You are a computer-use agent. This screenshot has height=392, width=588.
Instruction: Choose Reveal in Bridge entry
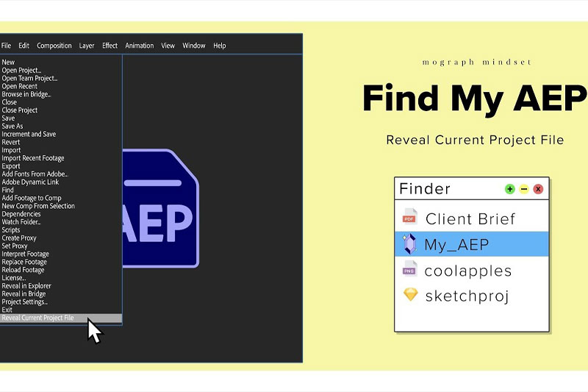(24, 294)
